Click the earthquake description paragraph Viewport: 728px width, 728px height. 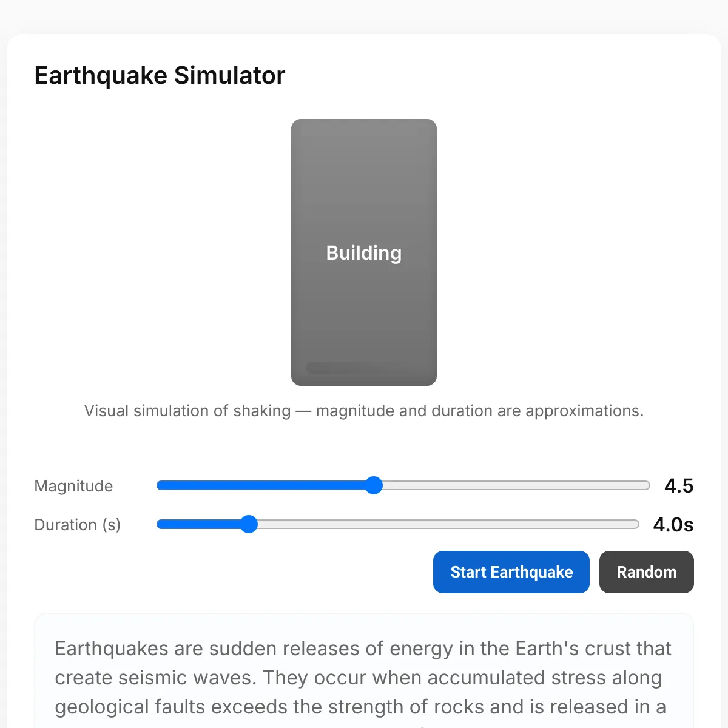pos(363,678)
